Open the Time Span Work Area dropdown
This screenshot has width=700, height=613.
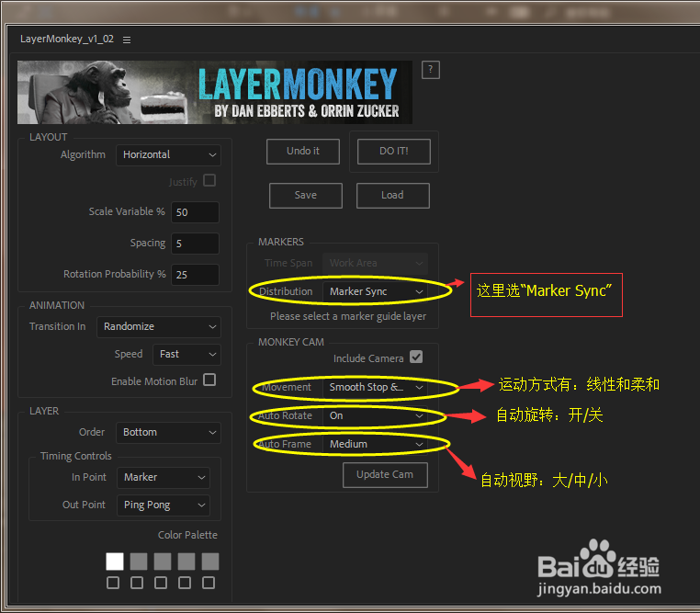pyautogui.click(x=375, y=264)
